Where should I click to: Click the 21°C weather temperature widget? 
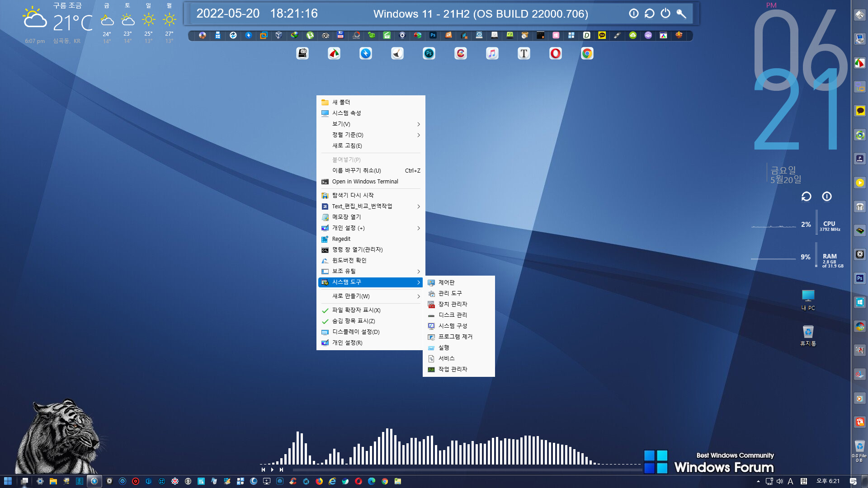tap(73, 23)
